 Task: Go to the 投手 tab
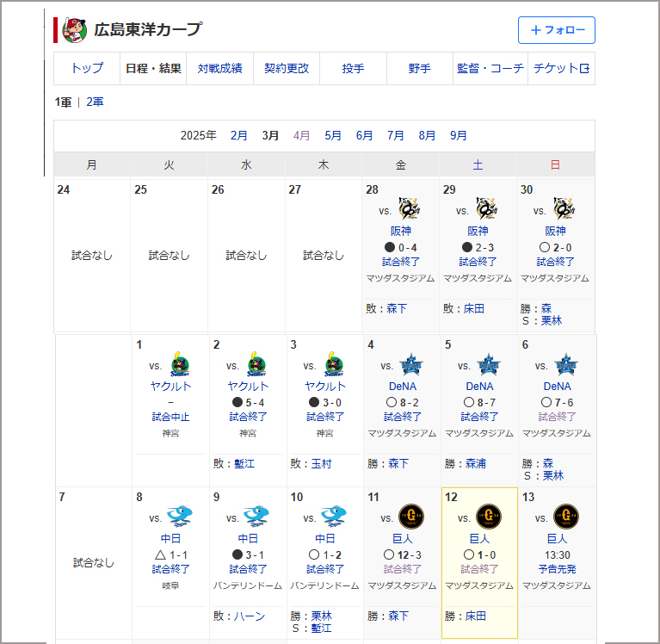tap(353, 68)
